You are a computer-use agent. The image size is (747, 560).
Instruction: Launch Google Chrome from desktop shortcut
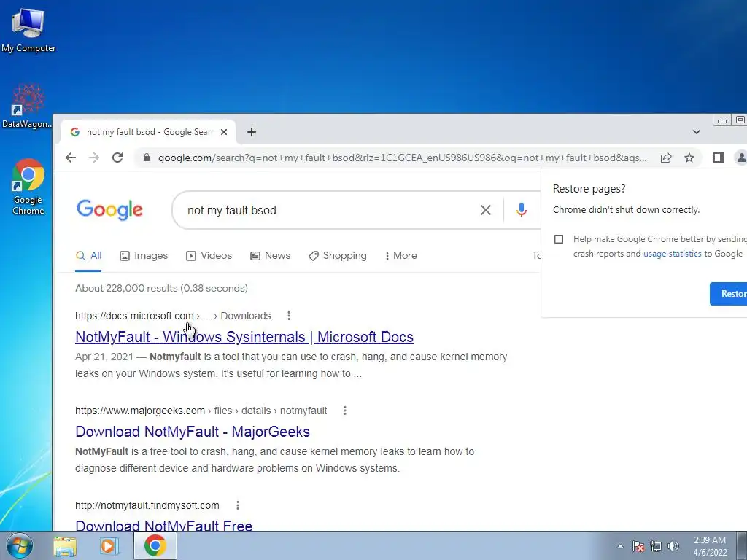(x=28, y=186)
